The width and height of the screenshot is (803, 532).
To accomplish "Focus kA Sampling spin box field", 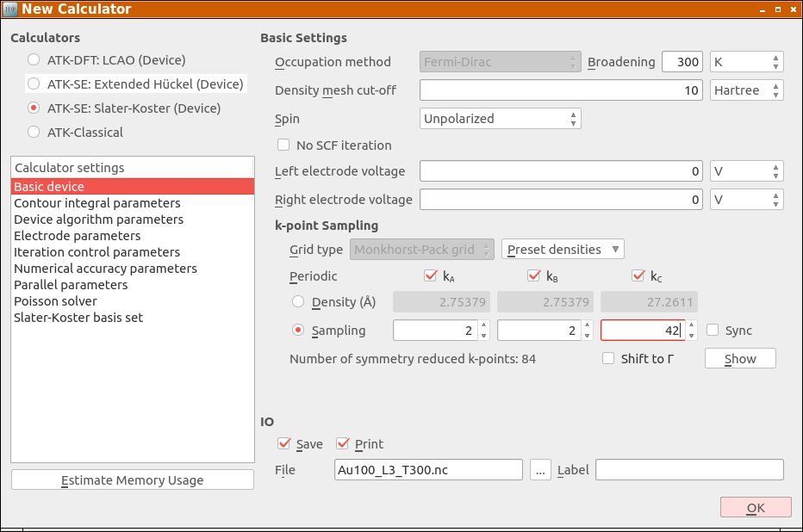I will 435,331.
